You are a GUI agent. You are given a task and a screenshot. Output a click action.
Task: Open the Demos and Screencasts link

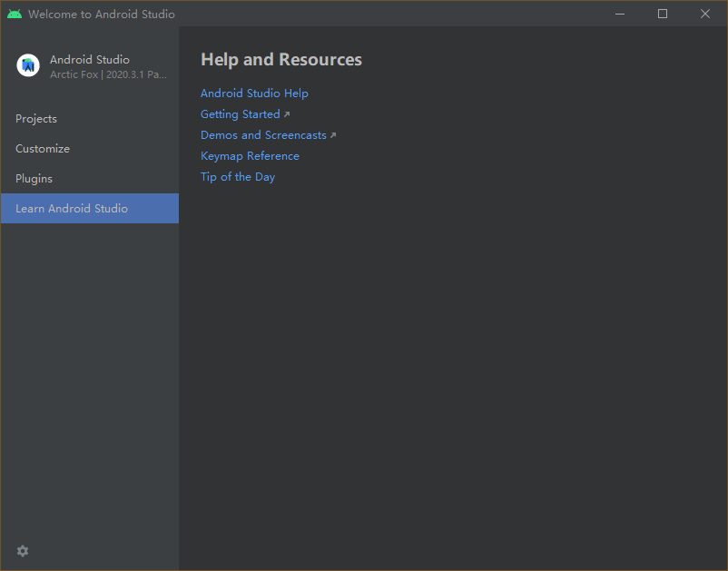(x=263, y=135)
